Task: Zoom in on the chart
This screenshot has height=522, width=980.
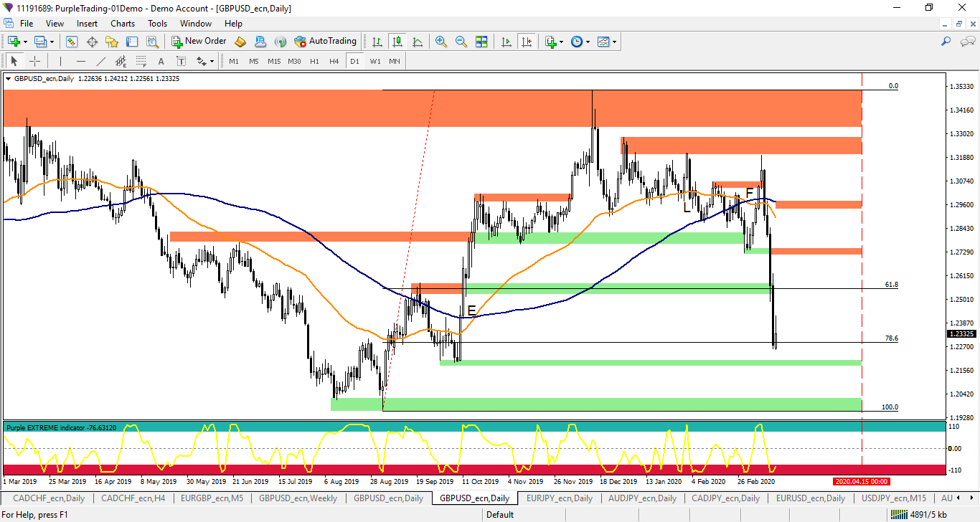Action: (441, 42)
